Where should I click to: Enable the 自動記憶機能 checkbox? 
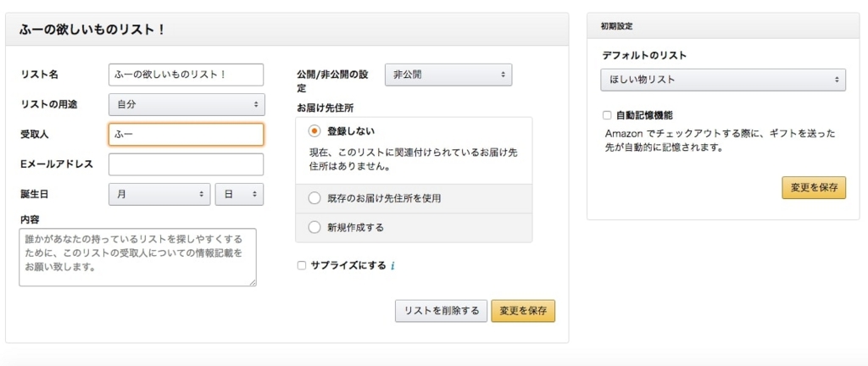pyautogui.click(x=607, y=115)
